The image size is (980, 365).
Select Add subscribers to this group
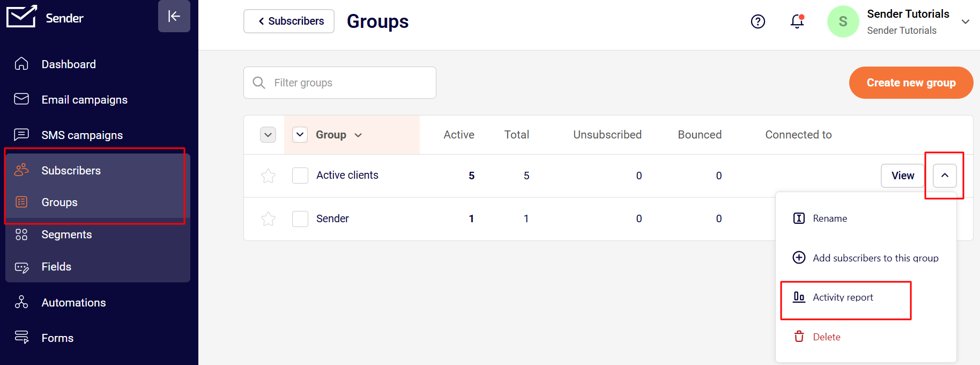point(865,258)
